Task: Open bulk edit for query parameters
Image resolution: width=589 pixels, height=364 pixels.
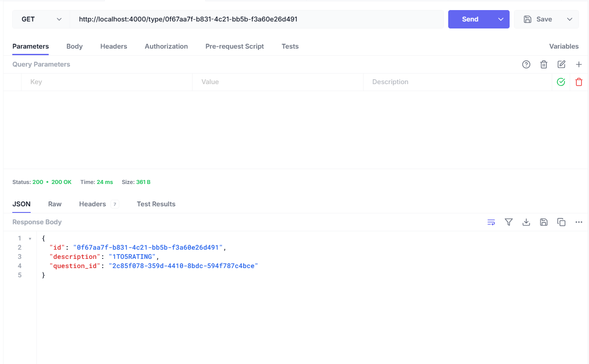Action: coord(561,64)
